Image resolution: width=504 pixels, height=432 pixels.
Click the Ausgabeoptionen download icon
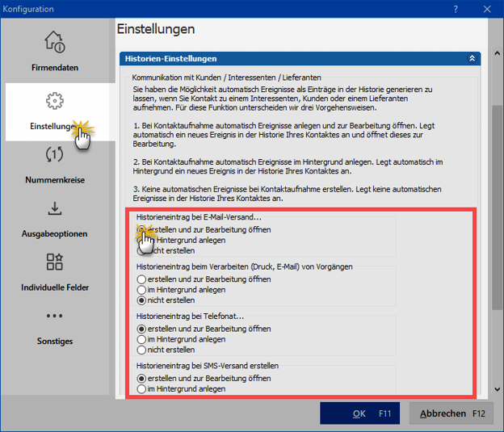pyautogui.click(x=55, y=208)
